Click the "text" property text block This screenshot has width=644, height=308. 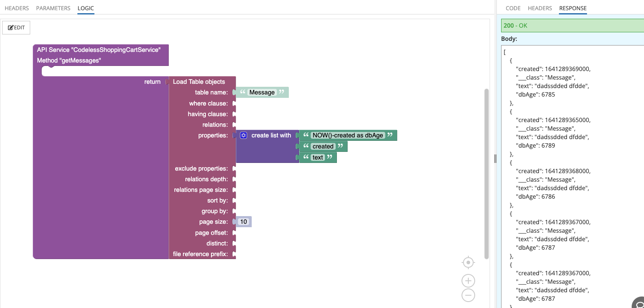click(x=318, y=157)
